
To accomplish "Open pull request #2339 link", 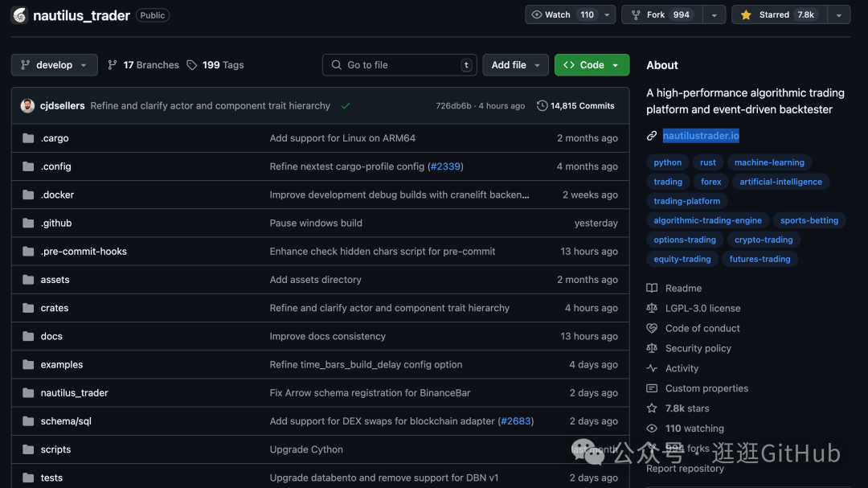I will pyautogui.click(x=445, y=166).
